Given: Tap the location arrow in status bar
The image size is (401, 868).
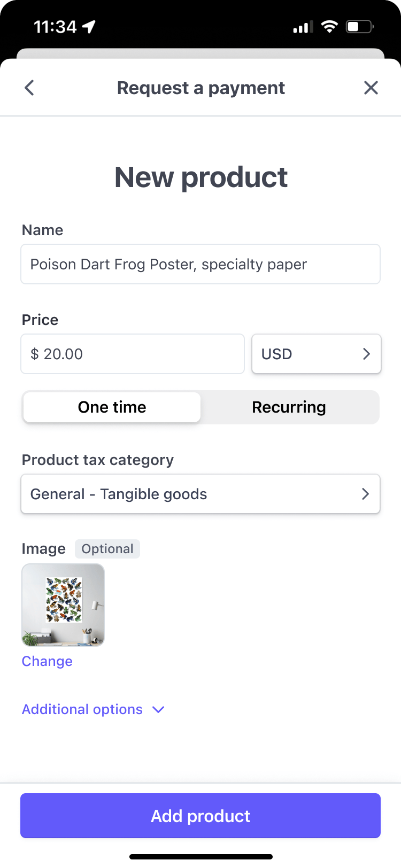Looking at the screenshot, I should [x=89, y=27].
